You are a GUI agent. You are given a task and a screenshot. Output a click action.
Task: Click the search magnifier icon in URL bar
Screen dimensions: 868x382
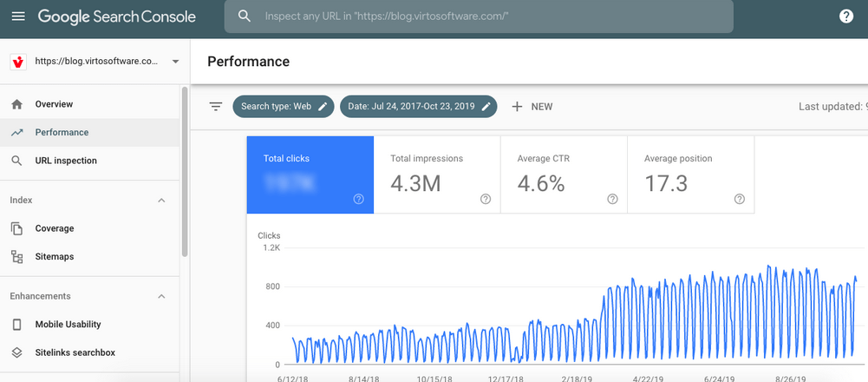(x=245, y=16)
